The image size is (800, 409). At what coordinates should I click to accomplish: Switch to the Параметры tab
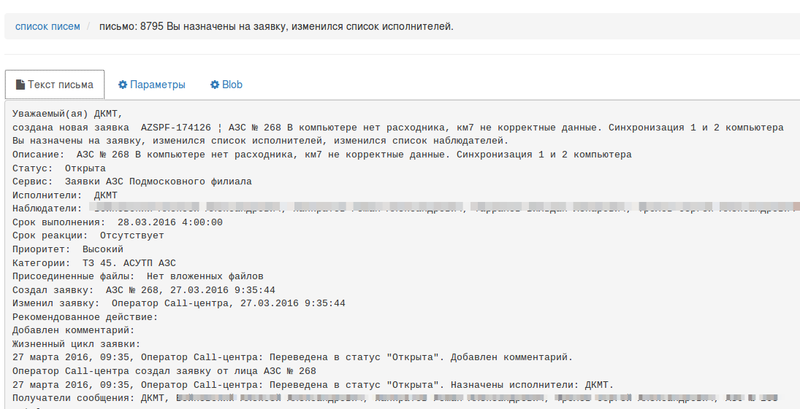[151, 85]
